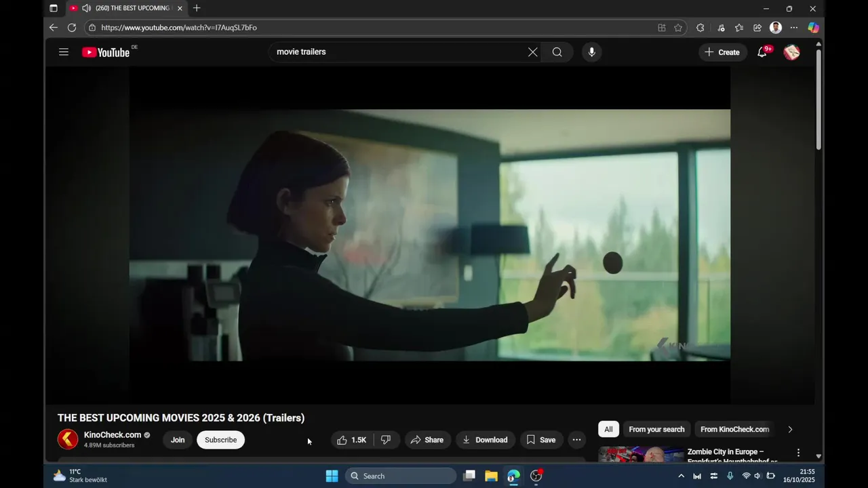This screenshot has width=868, height=488.
Task: Add this page to favorites star
Action: [678, 28]
